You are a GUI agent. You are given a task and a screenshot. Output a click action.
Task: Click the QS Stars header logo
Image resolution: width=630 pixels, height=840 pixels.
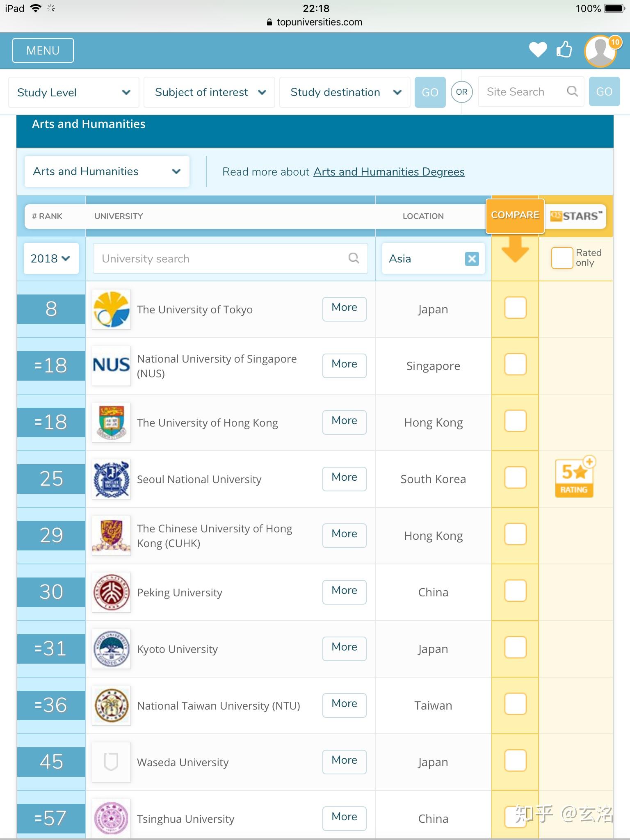(x=576, y=216)
